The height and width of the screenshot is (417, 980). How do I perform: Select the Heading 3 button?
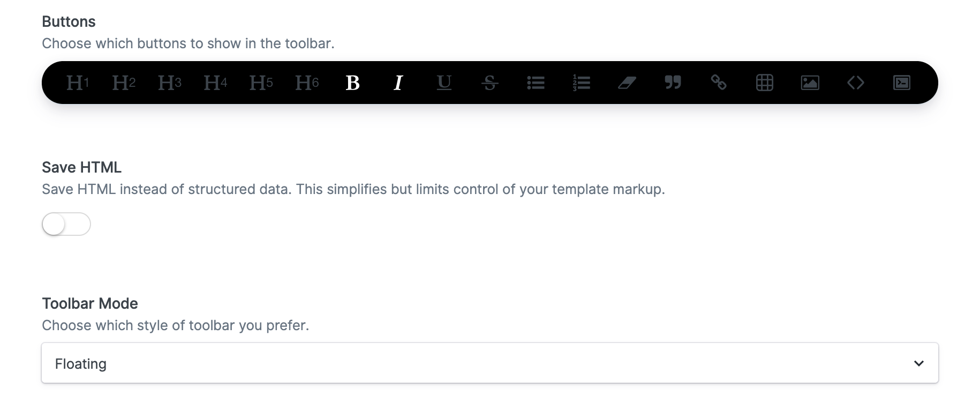point(169,83)
